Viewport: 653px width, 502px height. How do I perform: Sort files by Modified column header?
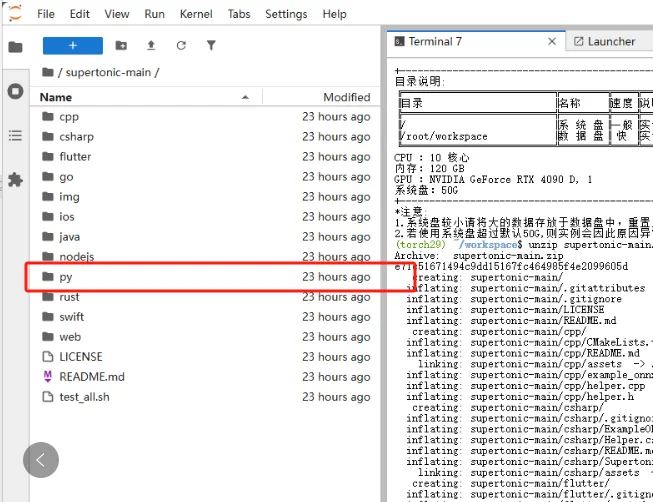(322, 97)
